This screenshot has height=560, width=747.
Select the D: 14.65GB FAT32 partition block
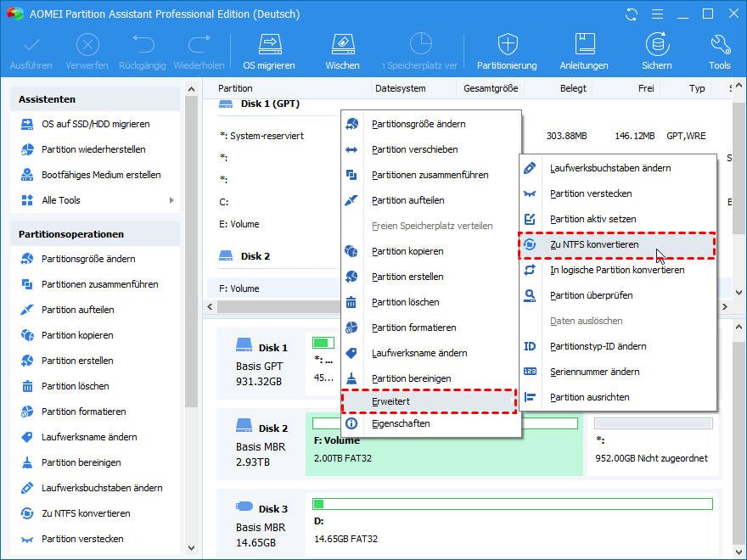pos(512,524)
